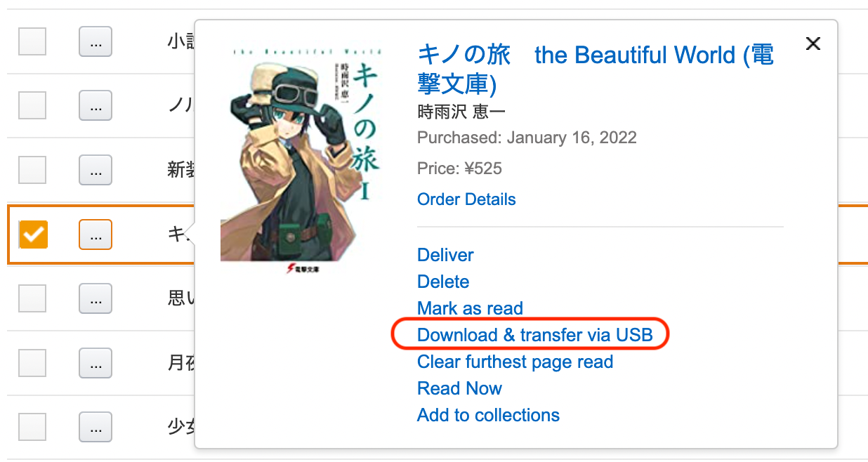Click the ... button on the ノ row
Viewport: 868px width, 462px height.
pyautogui.click(x=96, y=105)
